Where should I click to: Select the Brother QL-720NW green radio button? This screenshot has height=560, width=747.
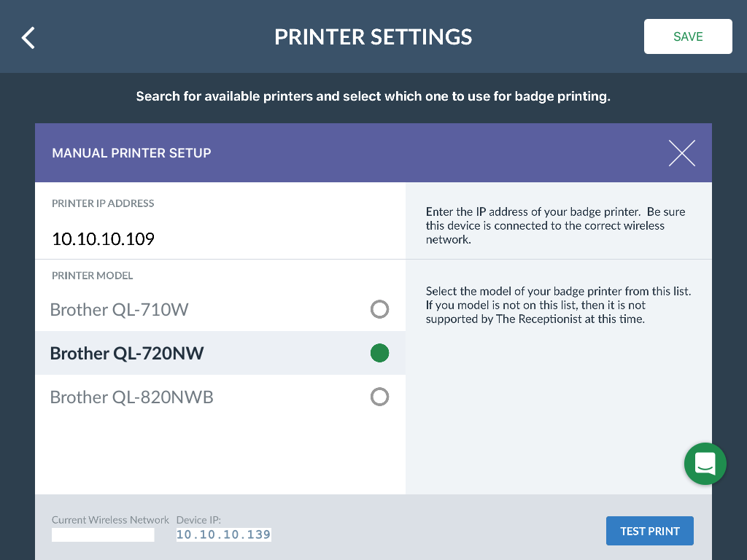pos(379,353)
